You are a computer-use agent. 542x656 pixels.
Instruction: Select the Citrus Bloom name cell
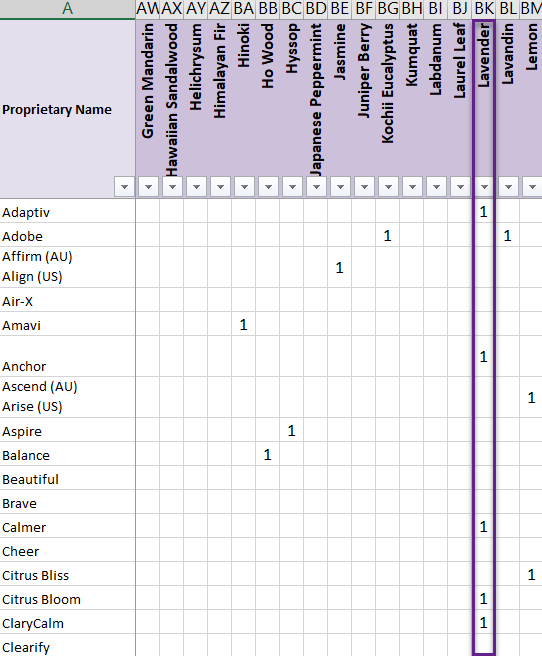pos(67,598)
